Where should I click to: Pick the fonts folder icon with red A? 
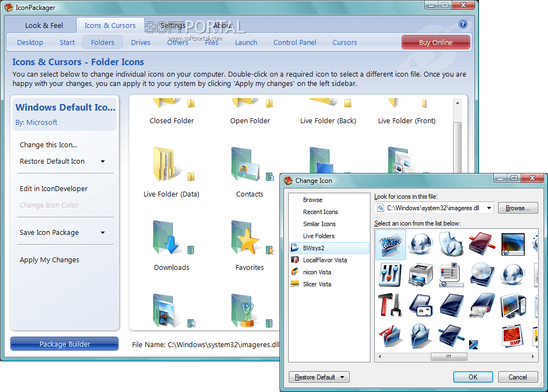[390, 336]
